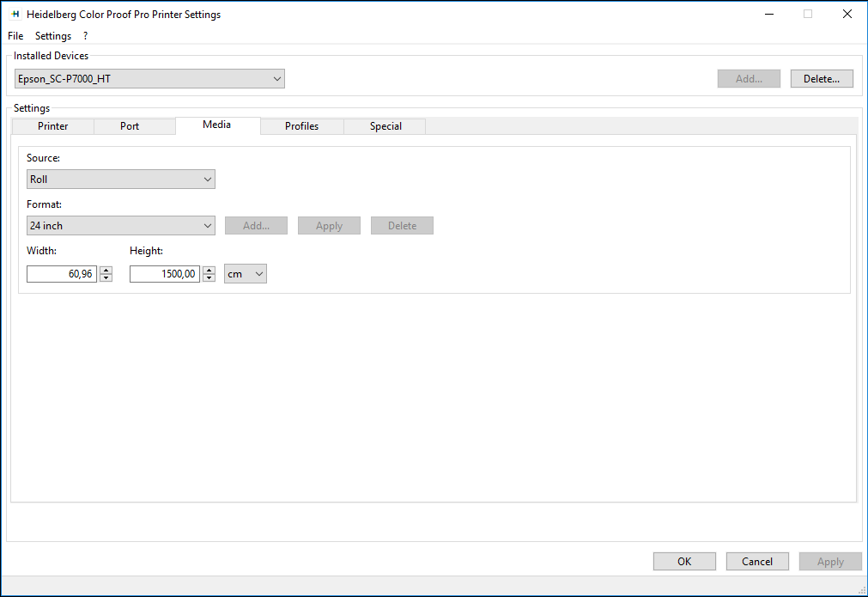Decrease Height with the down arrow
This screenshot has width=868, height=597.
[x=209, y=278]
